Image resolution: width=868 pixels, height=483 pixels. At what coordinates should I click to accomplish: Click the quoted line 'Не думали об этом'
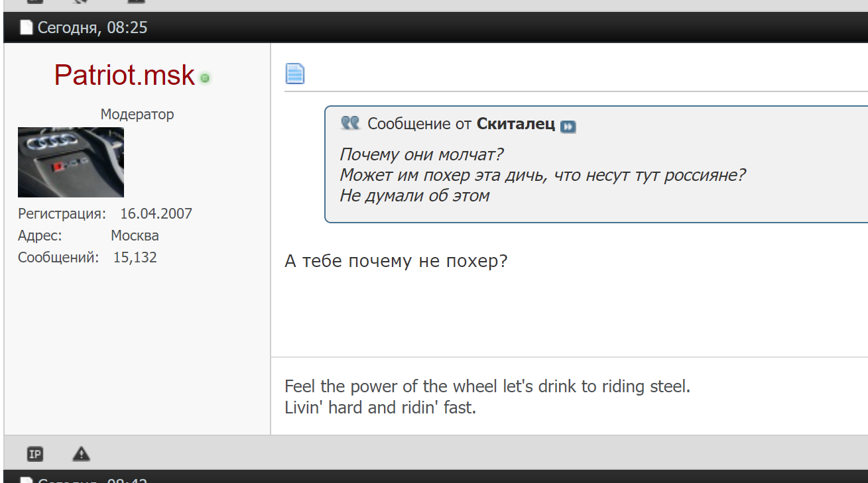coord(414,195)
